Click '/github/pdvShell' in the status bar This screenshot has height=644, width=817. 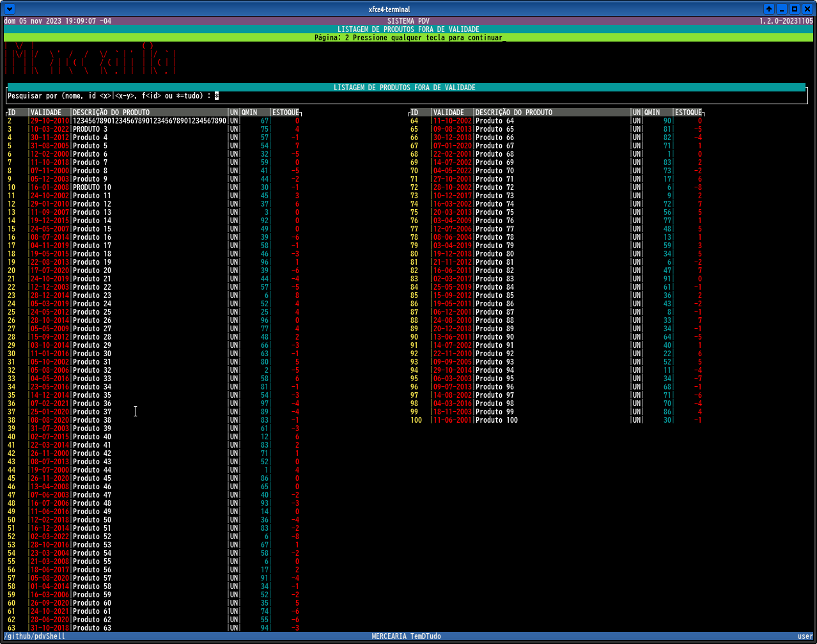35,636
